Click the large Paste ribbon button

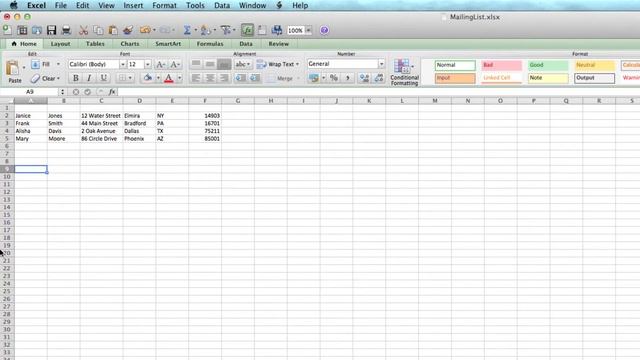point(15,71)
